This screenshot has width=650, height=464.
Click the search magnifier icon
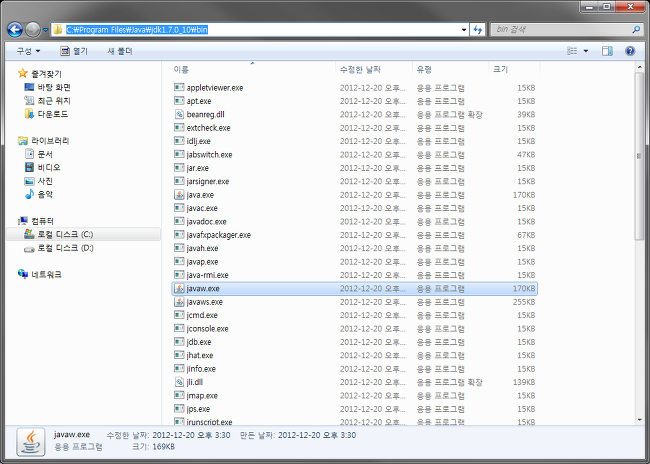pos(636,29)
